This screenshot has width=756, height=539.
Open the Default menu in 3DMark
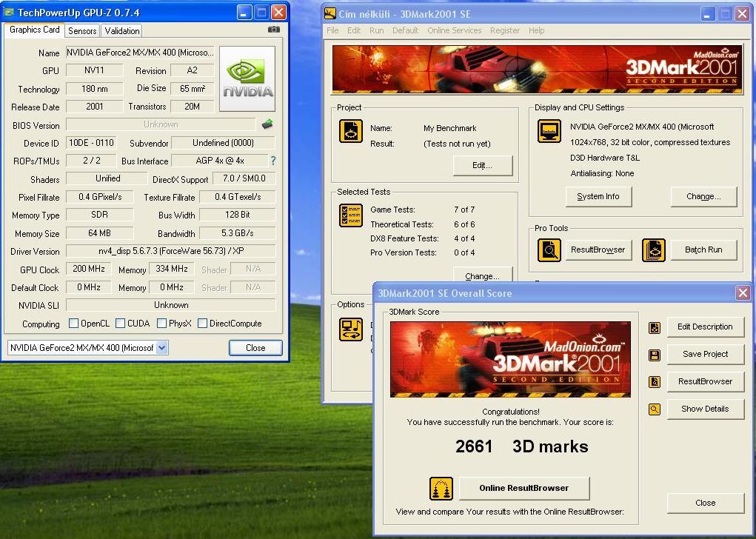click(405, 30)
